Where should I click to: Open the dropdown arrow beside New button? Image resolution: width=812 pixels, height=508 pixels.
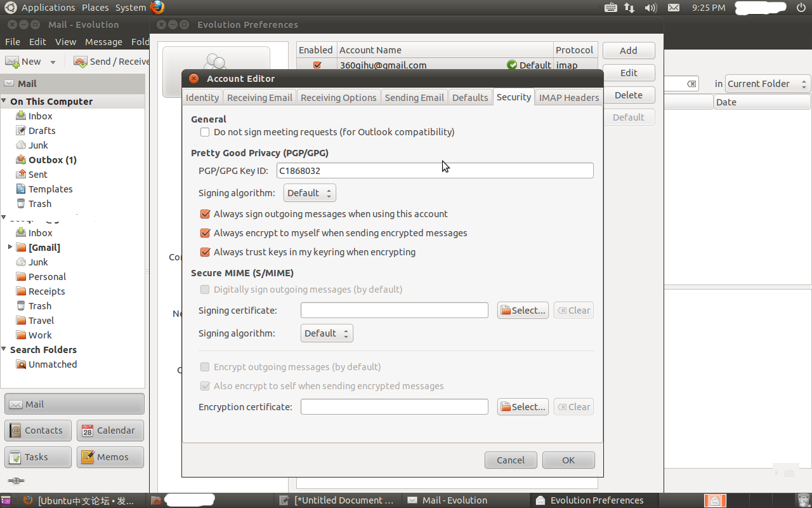[53, 62]
